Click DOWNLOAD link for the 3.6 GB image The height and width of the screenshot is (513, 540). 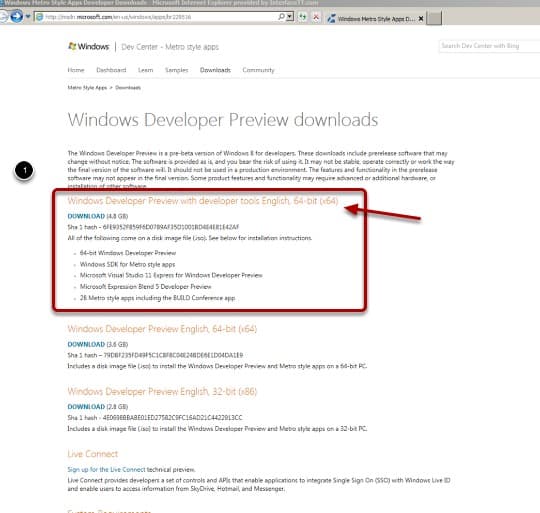(x=86, y=344)
